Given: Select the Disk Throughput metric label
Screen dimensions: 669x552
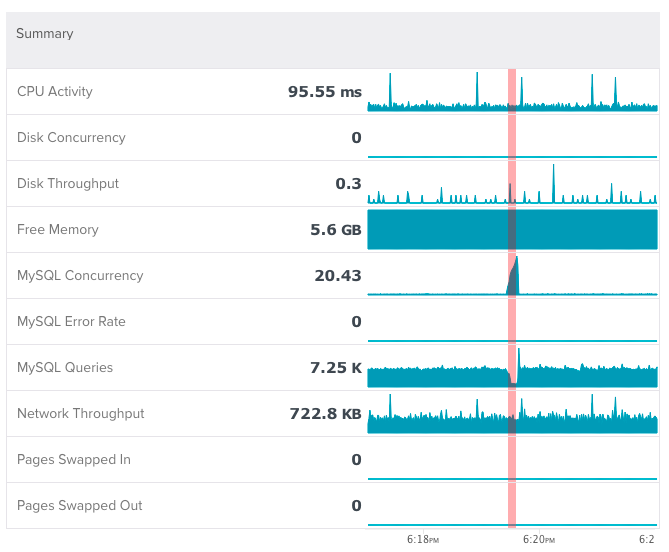Looking at the screenshot, I should click(x=68, y=184).
